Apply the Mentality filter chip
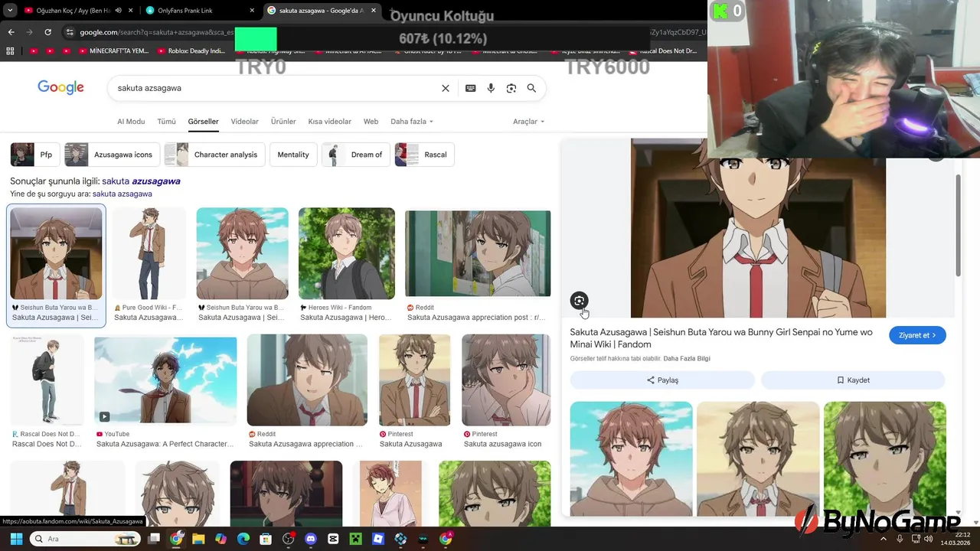This screenshot has width=980, height=551. point(293,155)
